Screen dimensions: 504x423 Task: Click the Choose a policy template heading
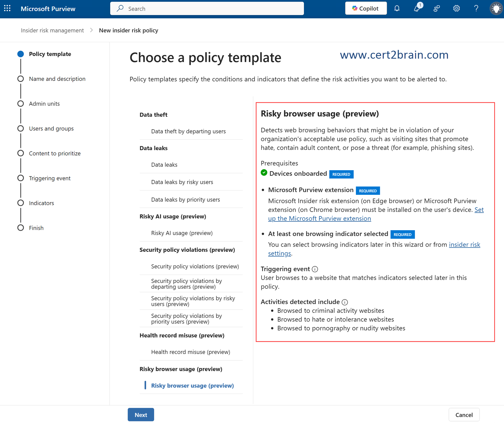click(x=205, y=58)
